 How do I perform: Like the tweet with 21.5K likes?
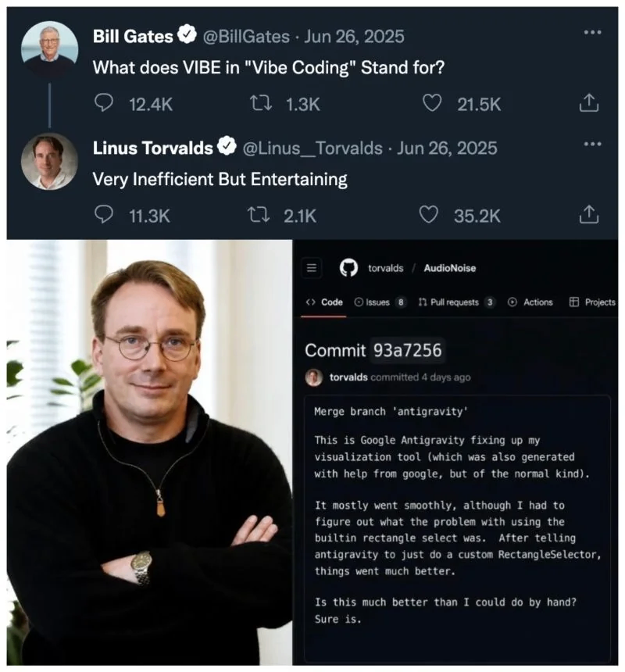(x=432, y=103)
